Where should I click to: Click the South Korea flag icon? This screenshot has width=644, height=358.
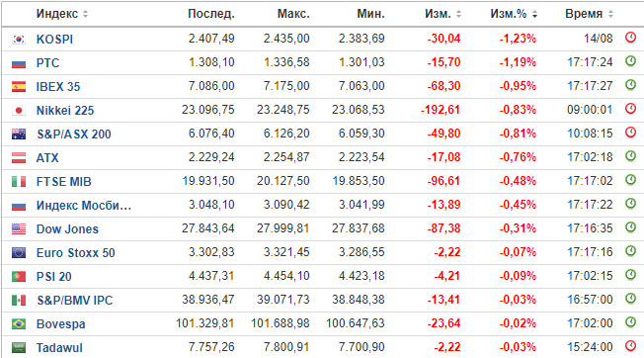point(19,39)
